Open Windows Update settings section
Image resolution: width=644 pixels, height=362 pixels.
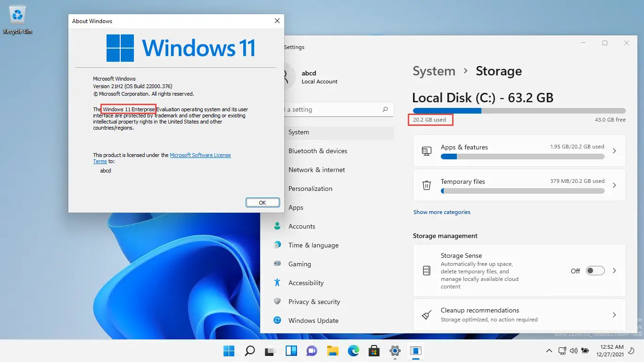(x=314, y=321)
